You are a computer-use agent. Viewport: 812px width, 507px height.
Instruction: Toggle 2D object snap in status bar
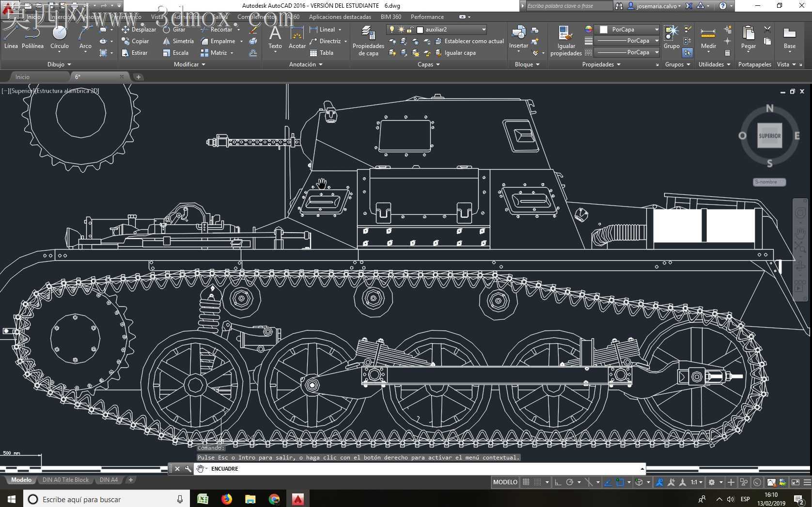pos(620,482)
